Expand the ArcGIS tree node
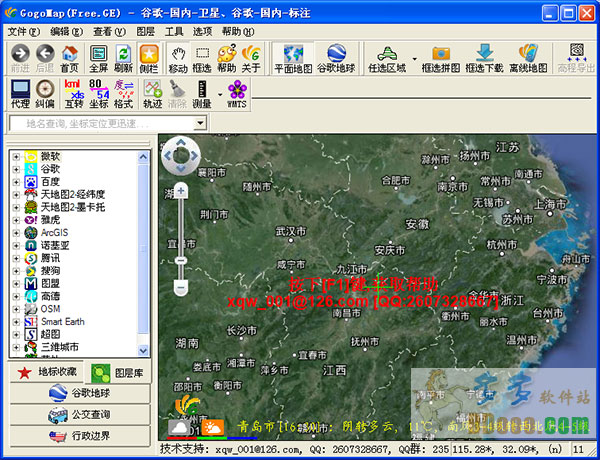600x460 pixels. (16, 233)
